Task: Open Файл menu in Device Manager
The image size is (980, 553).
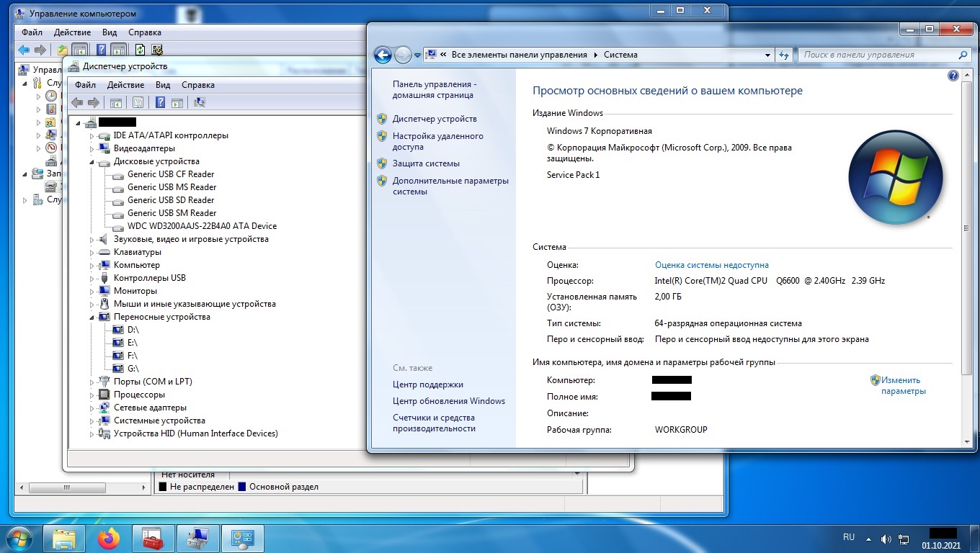Action: [x=85, y=85]
